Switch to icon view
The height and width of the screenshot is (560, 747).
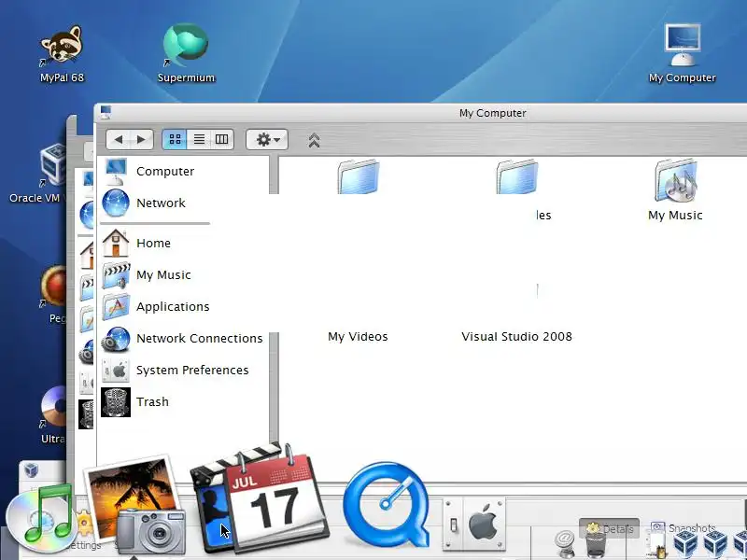point(175,139)
